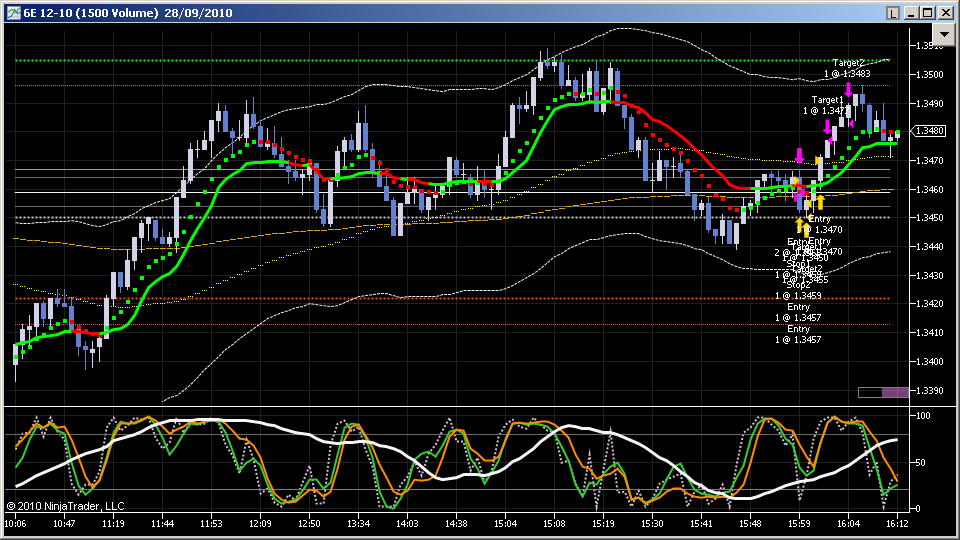Click the 1.3420 price axis label
Viewport: 960px width, 540px height.
pos(929,304)
